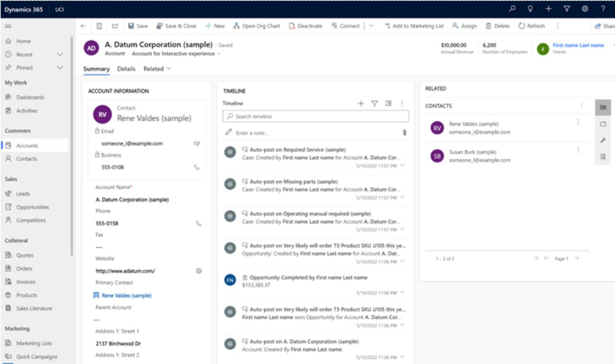Open the Rene Valdes primary contact link
This screenshot has width=615, height=364.
coord(126,296)
